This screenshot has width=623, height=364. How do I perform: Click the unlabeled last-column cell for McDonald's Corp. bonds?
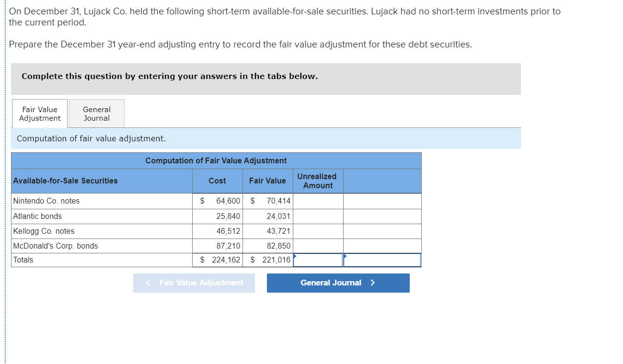pos(382,246)
